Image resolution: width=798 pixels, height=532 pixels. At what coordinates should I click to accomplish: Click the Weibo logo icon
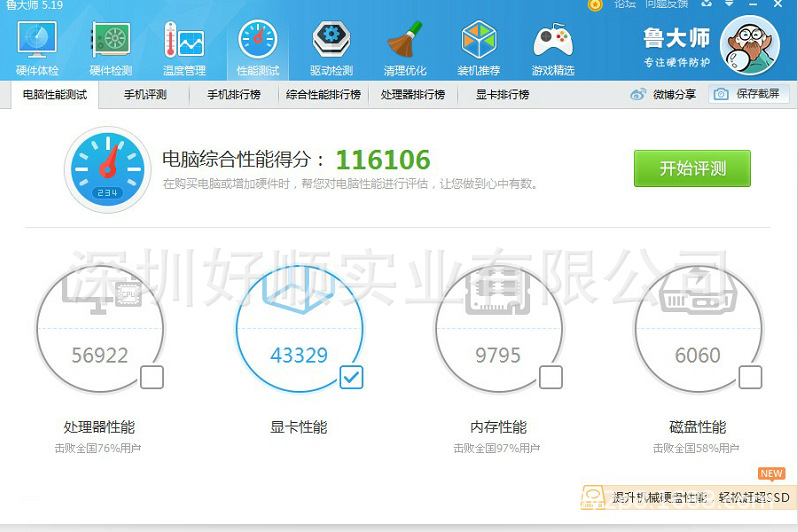[638, 94]
